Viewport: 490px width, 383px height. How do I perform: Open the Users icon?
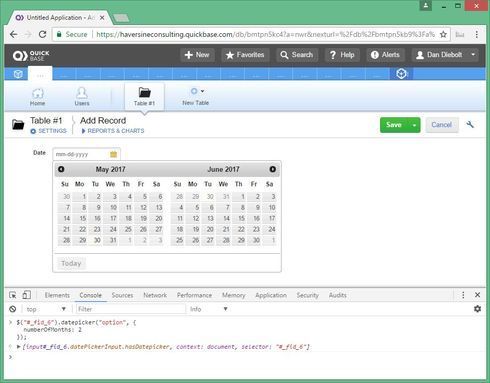(x=82, y=96)
